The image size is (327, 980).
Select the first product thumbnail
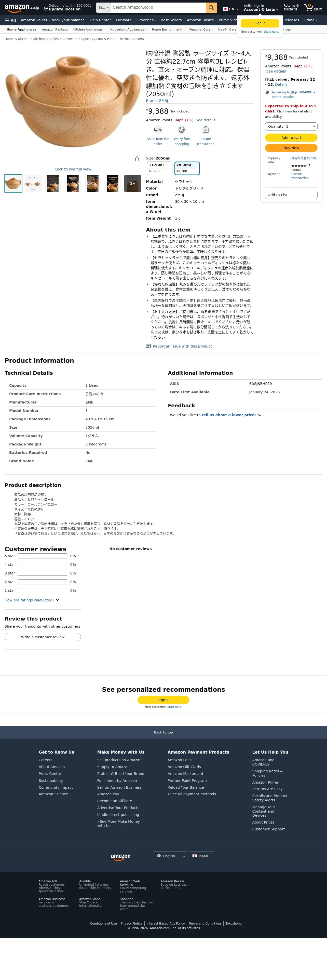point(13,183)
